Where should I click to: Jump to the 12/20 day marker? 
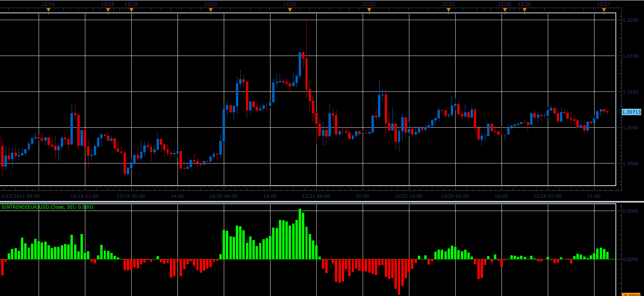click(x=211, y=10)
